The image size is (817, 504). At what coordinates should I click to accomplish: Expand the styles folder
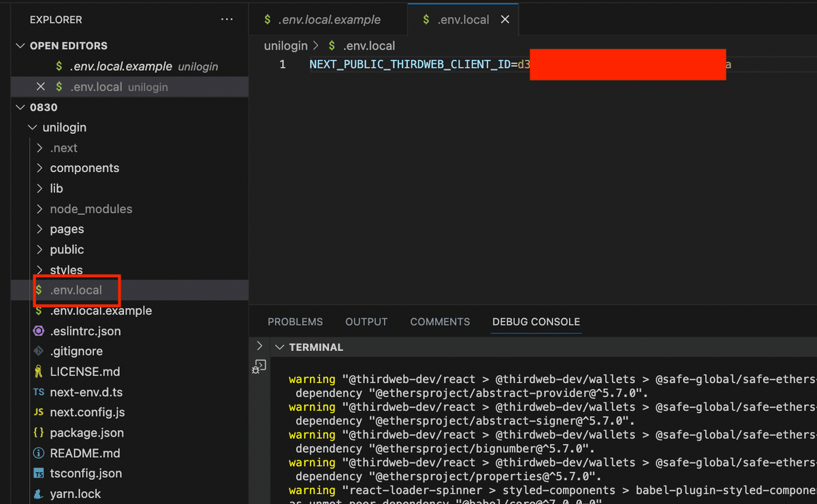tap(39, 270)
